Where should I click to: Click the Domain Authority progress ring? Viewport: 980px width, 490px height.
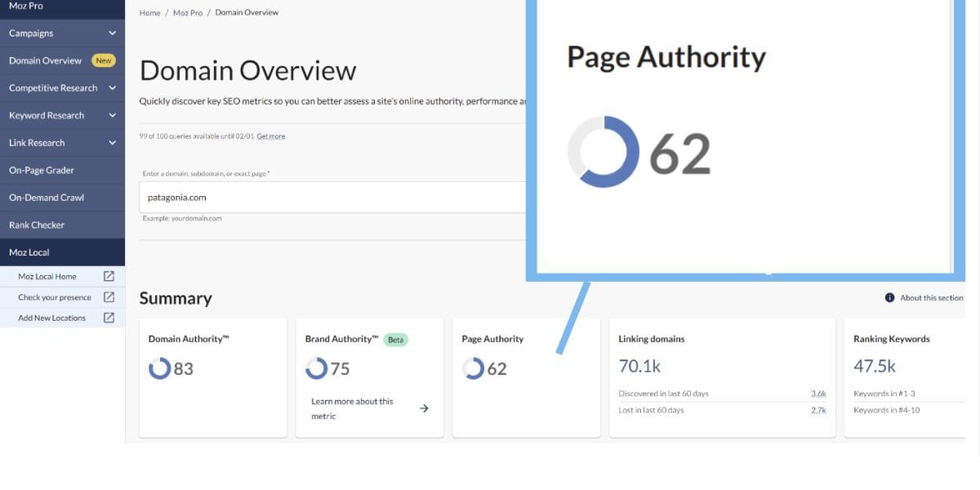[161, 368]
